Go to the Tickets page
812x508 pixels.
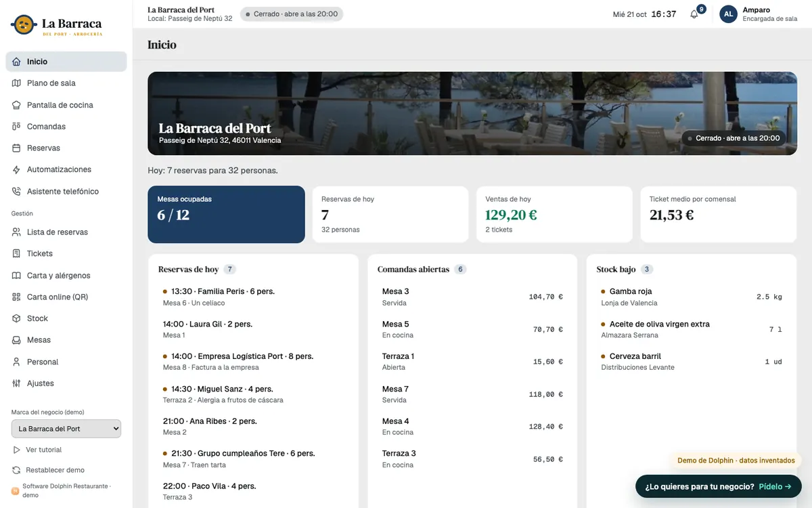pyautogui.click(x=66, y=254)
